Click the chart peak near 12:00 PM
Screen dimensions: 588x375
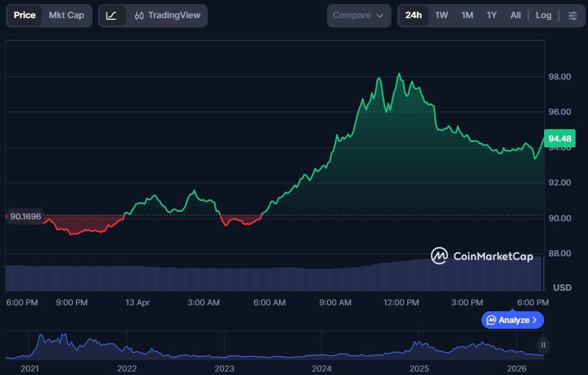(x=399, y=74)
